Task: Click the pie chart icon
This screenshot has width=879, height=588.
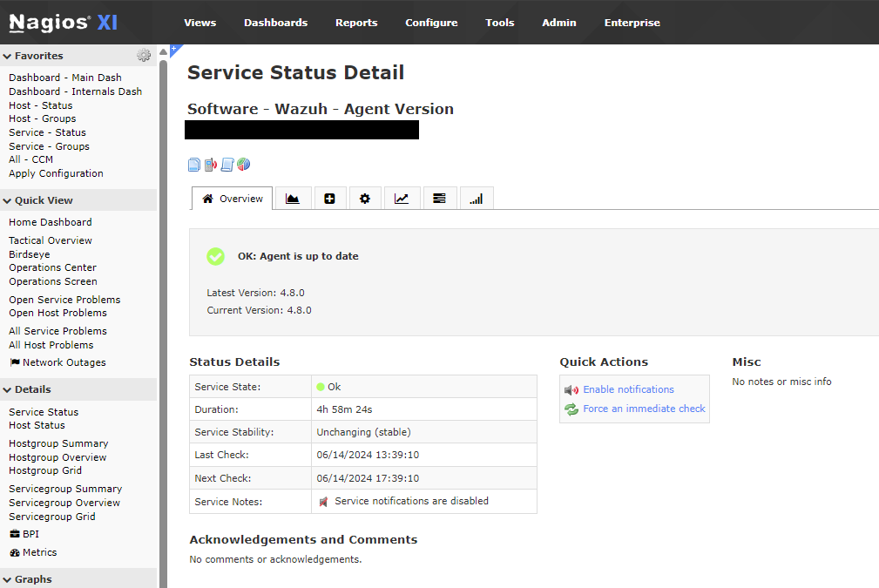Action: 243,165
